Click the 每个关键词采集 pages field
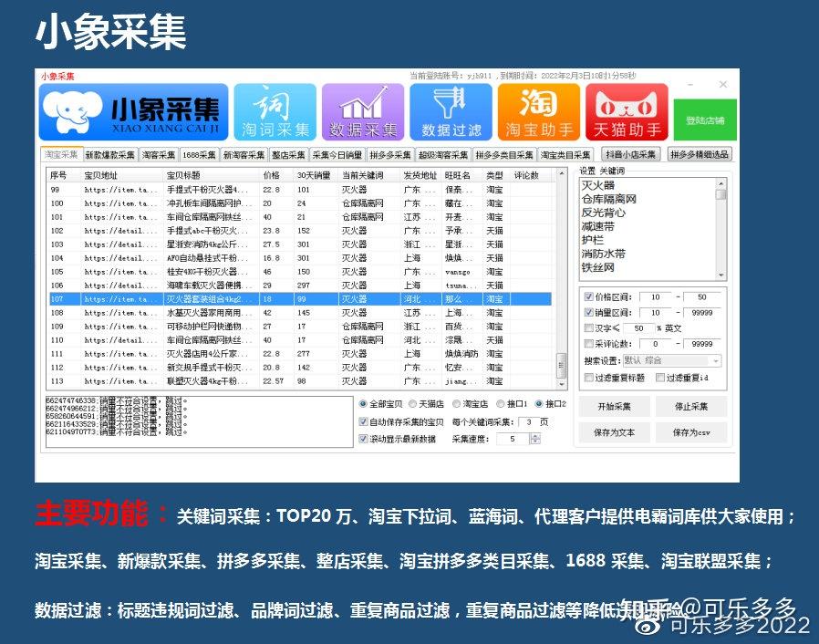Screen dimensions: 819x644 tap(528, 422)
